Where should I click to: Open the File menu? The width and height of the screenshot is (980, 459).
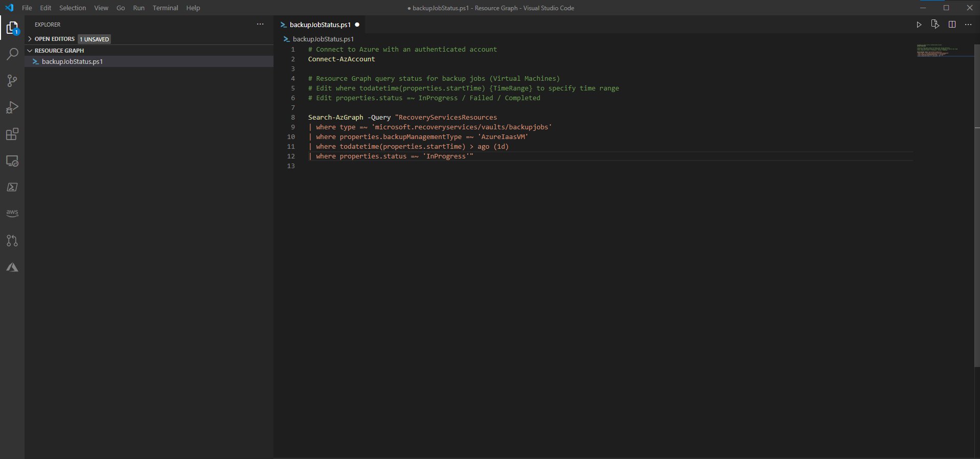click(x=27, y=8)
